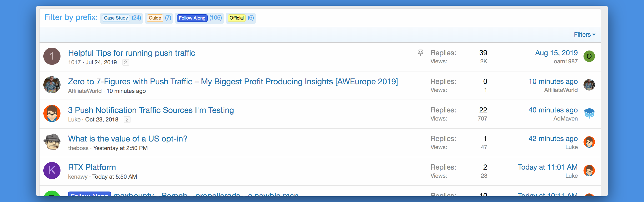Go to page 2 of Helpful Tips thread

(x=126, y=62)
